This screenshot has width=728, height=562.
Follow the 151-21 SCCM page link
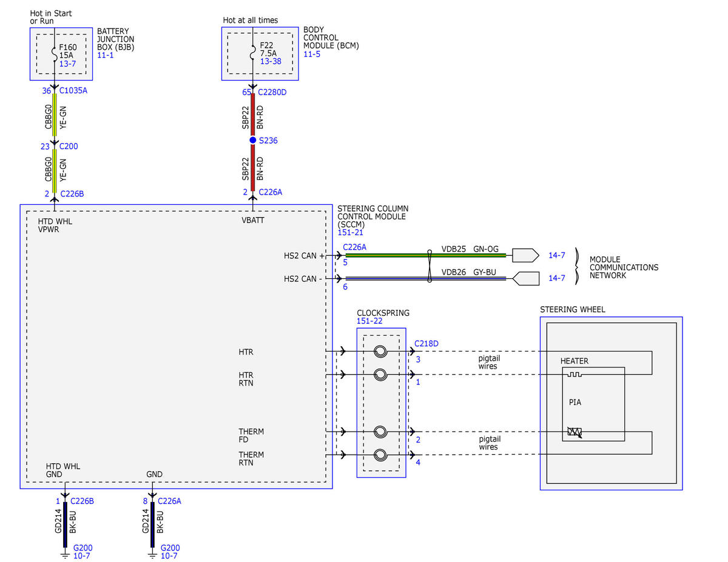click(349, 232)
